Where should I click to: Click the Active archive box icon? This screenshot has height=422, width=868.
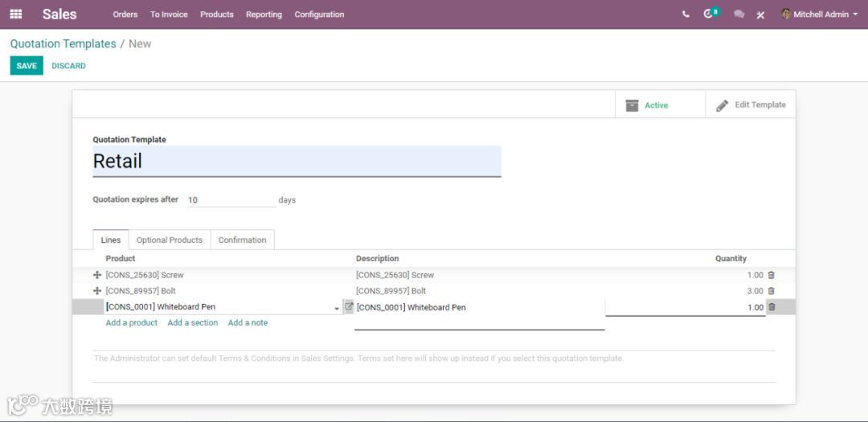[x=633, y=105]
